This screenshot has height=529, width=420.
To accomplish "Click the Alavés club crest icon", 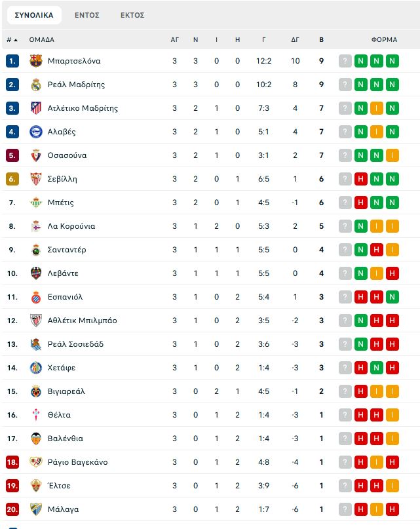I will tap(36, 132).
